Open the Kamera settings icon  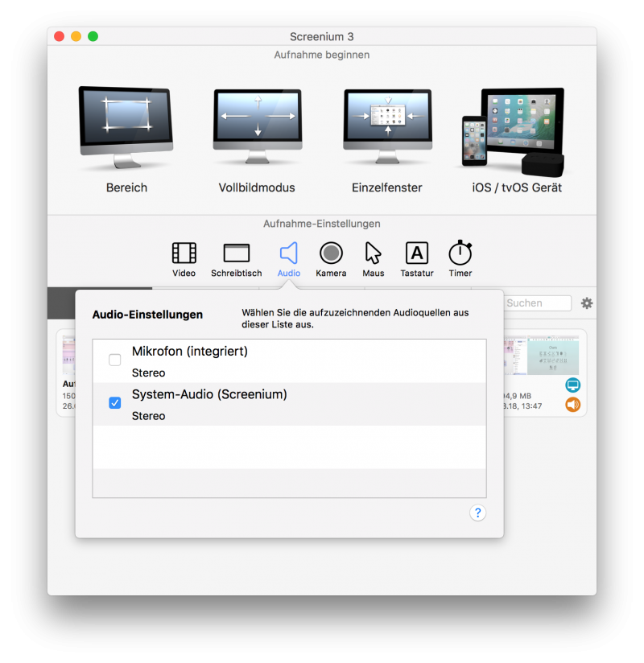[331, 253]
